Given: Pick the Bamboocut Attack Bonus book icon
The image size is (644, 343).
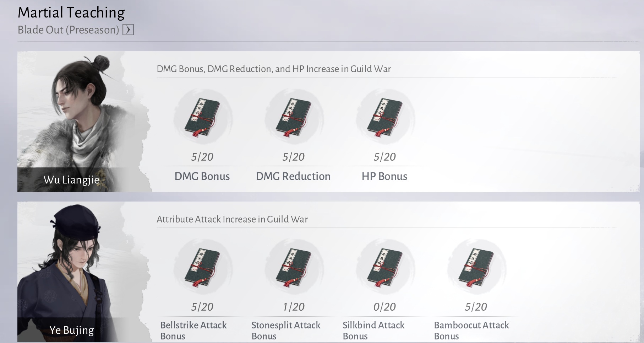Looking at the screenshot, I should click(476, 268).
